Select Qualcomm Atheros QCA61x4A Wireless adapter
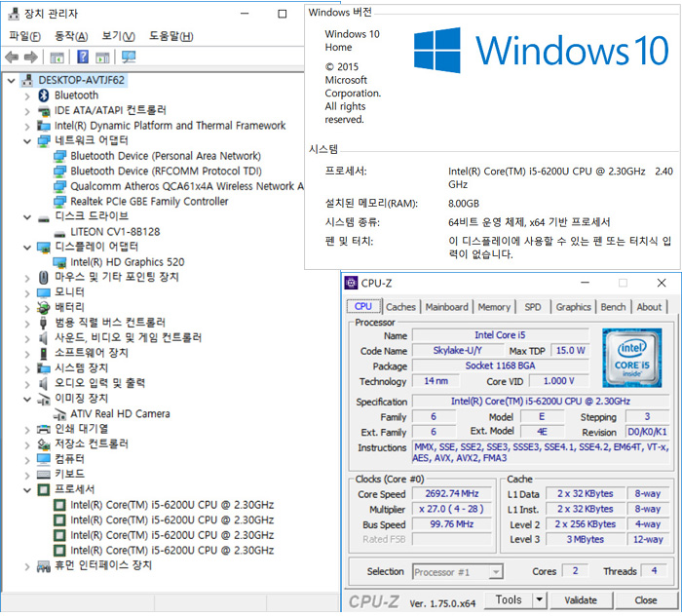The height and width of the screenshot is (616, 682). coord(187,186)
